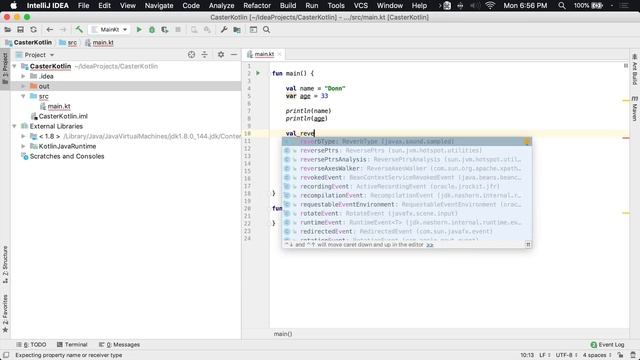Viewport: 640px width, 360px height.
Task: Navigate forward with the right arrow
Action: click(63, 29)
